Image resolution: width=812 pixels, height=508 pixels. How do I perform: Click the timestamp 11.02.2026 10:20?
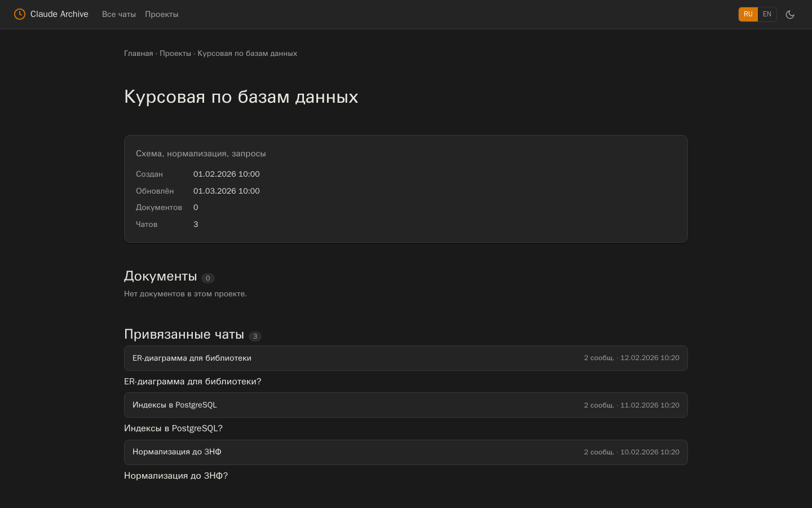point(650,405)
